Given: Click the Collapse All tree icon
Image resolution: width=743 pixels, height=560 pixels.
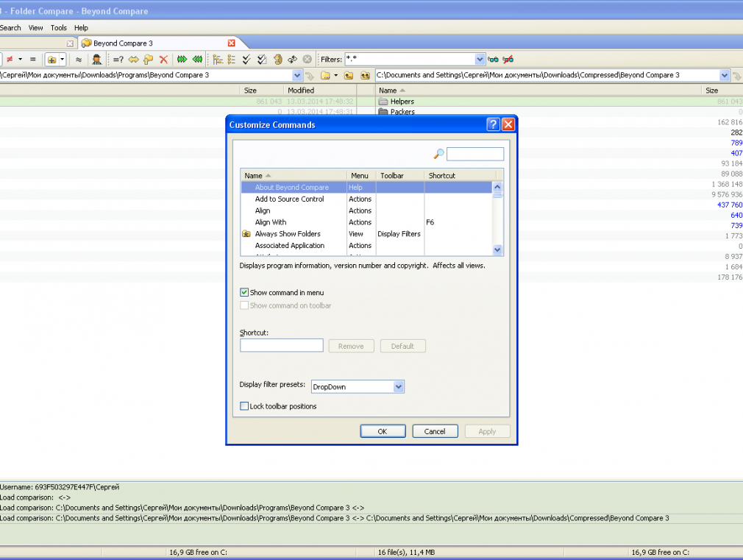Looking at the screenshot, I should pyautogui.click(x=231, y=60).
